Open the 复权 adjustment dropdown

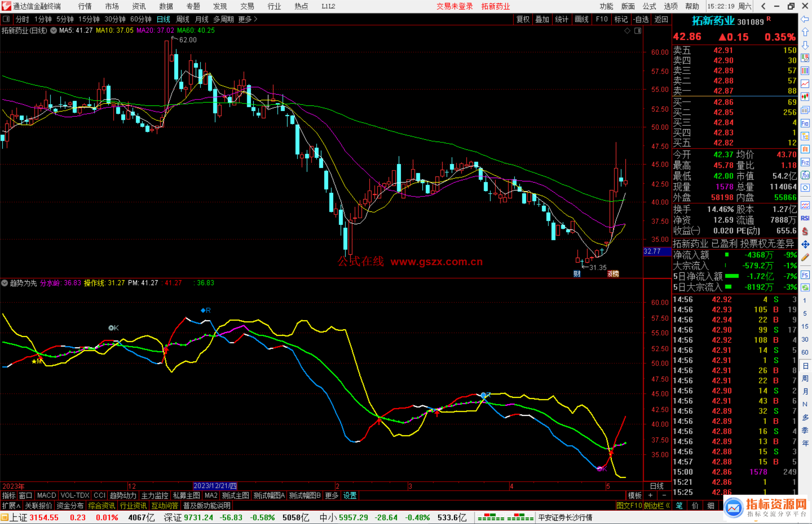(523, 19)
